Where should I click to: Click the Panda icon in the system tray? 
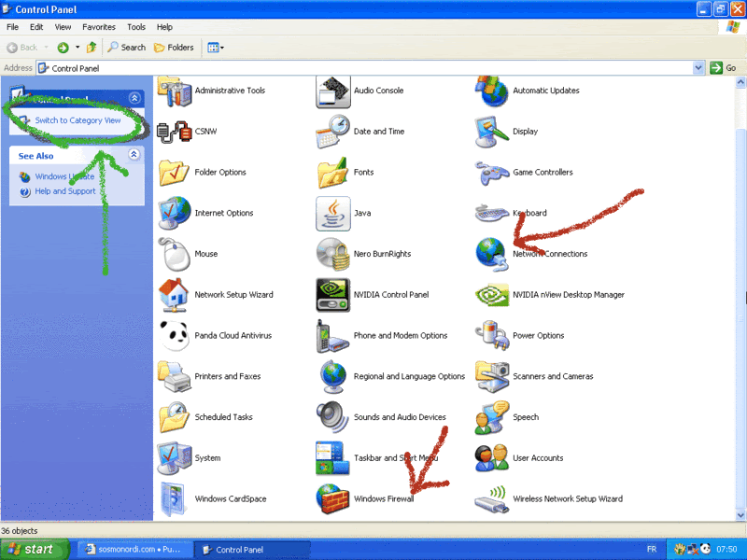706,549
